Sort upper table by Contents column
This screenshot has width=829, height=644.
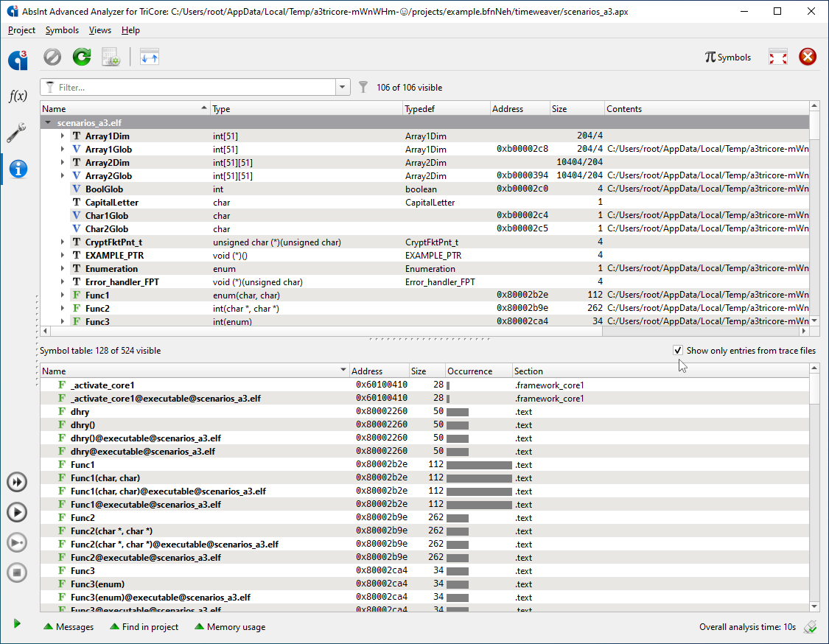pos(707,108)
